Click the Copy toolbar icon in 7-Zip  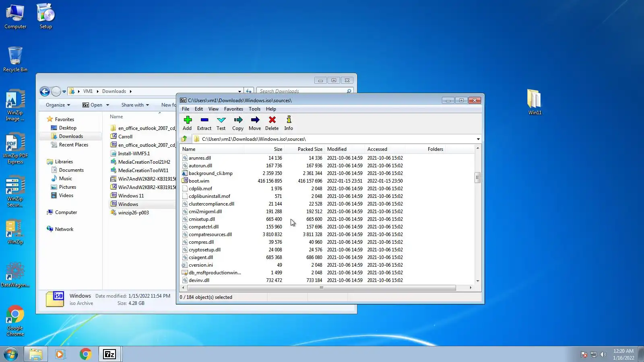[238, 123]
